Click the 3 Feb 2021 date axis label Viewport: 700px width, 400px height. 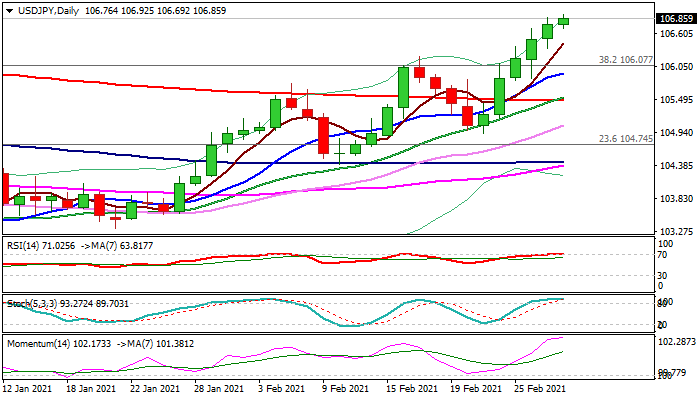(x=283, y=389)
